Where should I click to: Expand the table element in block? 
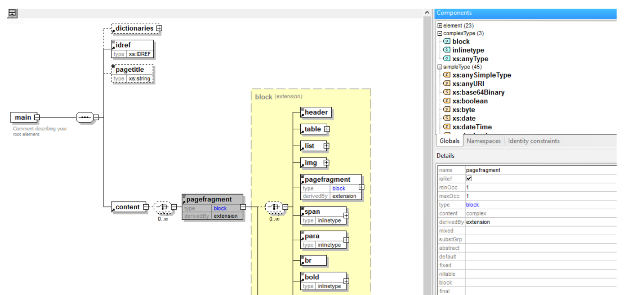coord(327,129)
